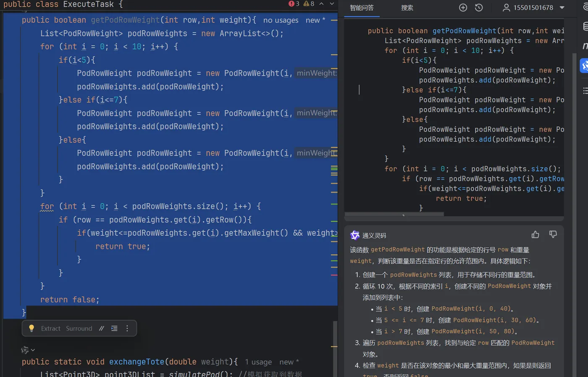Open the chat history clock icon
The image size is (588, 377).
click(479, 8)
